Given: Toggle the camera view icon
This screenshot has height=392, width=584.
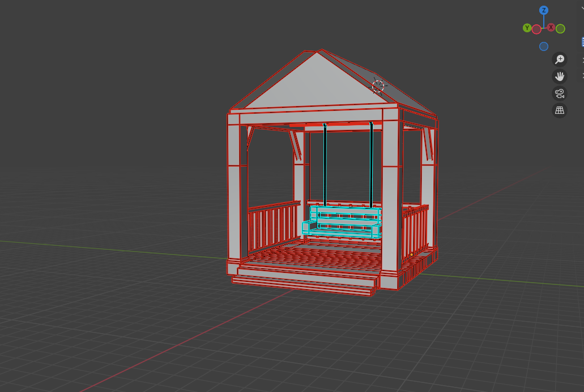Looking at the screenshot, I should (x=560, y=93).
